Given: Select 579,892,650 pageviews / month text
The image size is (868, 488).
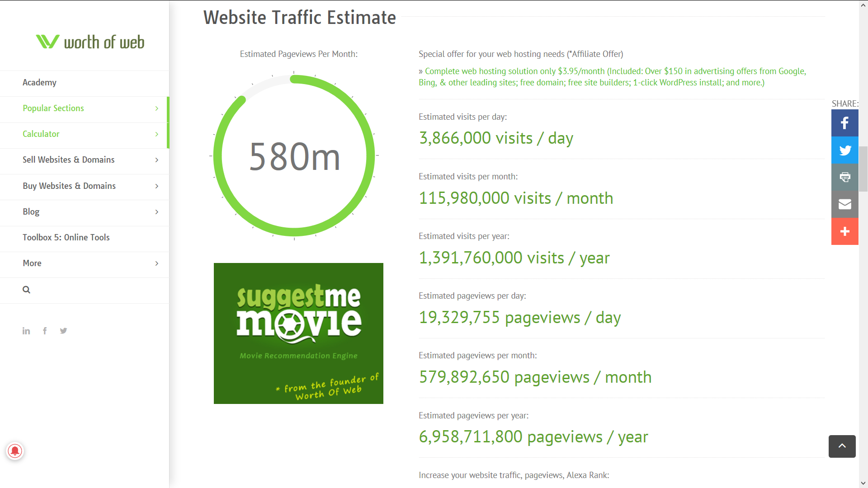Looking at the screenshot, I should (535, 377).
